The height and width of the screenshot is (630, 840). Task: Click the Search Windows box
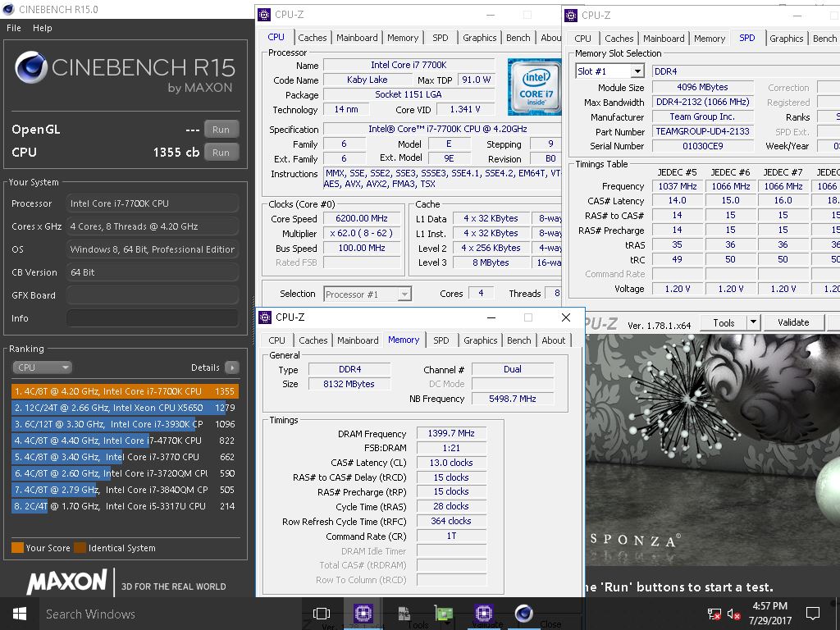[171, 614]
